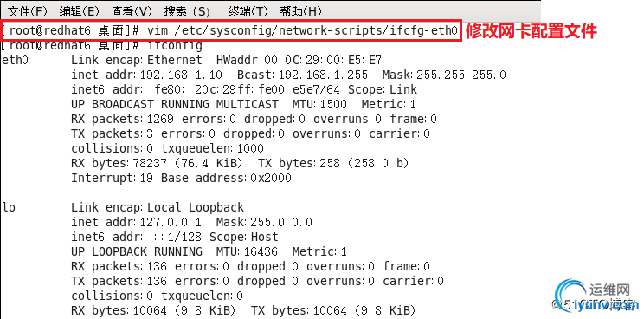Click the loopback address 127.0.0.1
The image size is (644, 319).
pyautogui.click(x=171, y=223)
